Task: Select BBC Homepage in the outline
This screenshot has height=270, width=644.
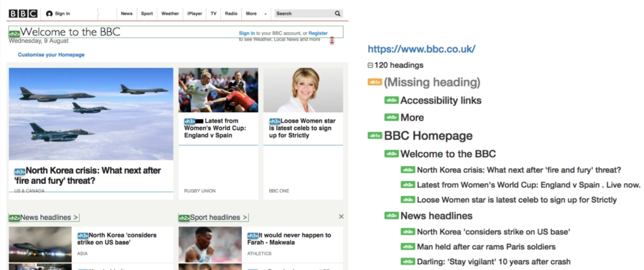Action: coord(428,136)
